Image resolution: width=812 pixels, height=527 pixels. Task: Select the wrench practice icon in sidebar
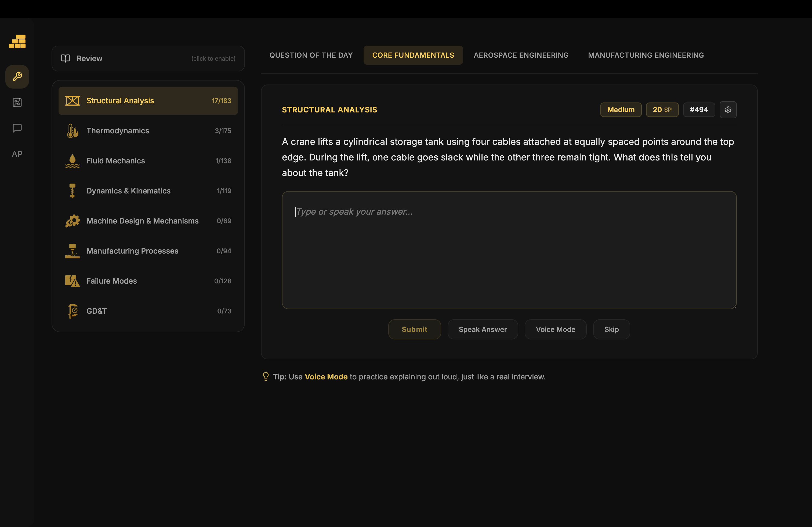tap(17, 76)
